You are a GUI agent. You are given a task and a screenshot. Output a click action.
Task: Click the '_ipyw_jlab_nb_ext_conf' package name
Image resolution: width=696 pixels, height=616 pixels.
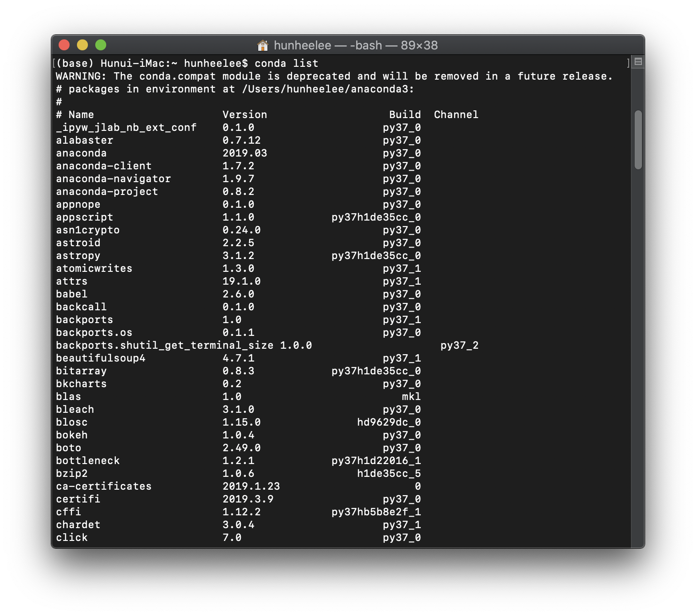click(x=126, y=127)
